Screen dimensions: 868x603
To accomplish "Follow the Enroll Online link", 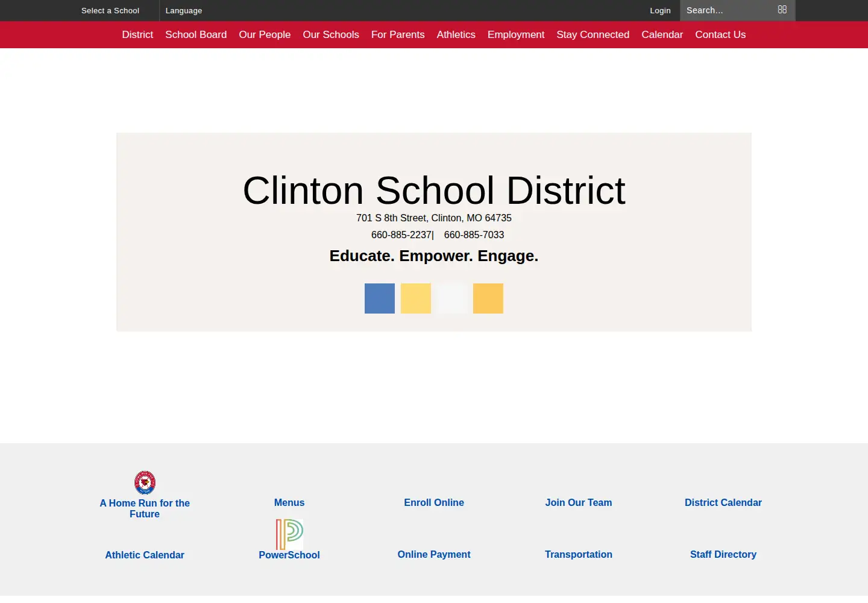I will pyautogui.click(x=434, y=502).
